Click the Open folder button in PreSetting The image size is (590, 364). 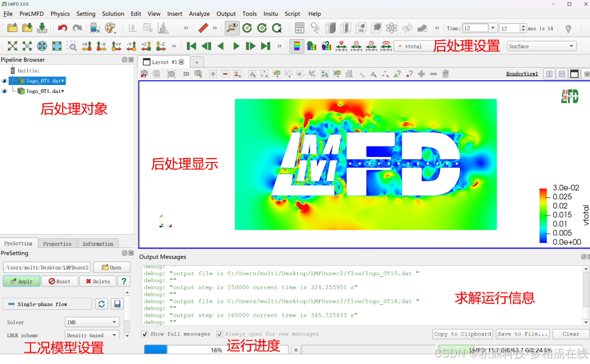112,267
